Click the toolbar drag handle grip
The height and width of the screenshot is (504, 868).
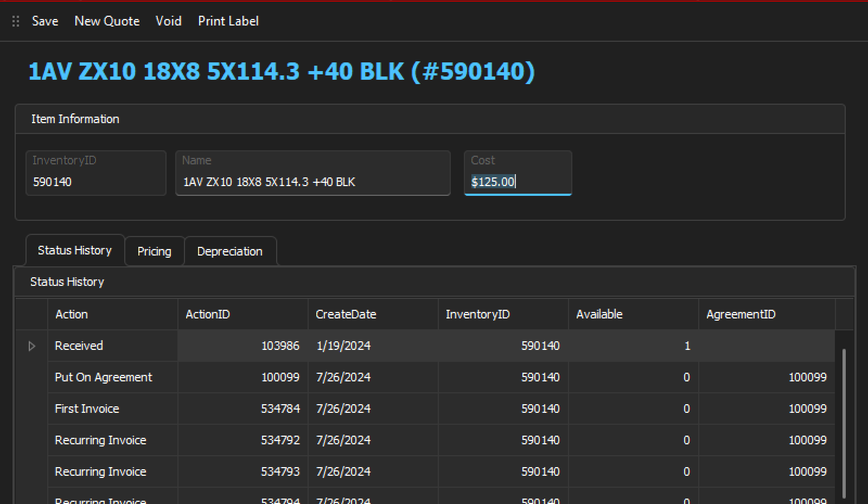pos(16,21)
